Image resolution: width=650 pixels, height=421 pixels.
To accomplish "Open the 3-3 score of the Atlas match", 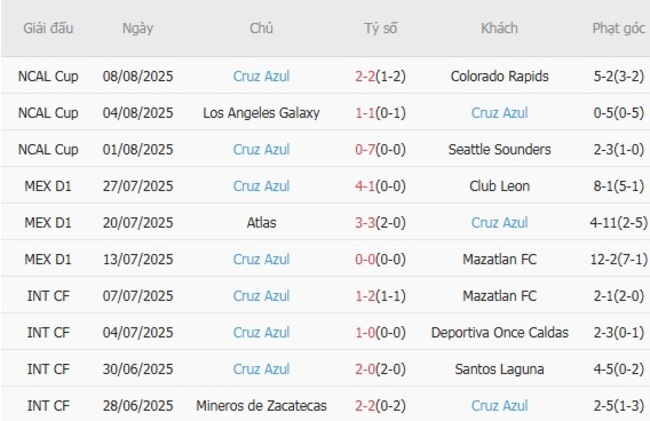I will pos(380,223).
